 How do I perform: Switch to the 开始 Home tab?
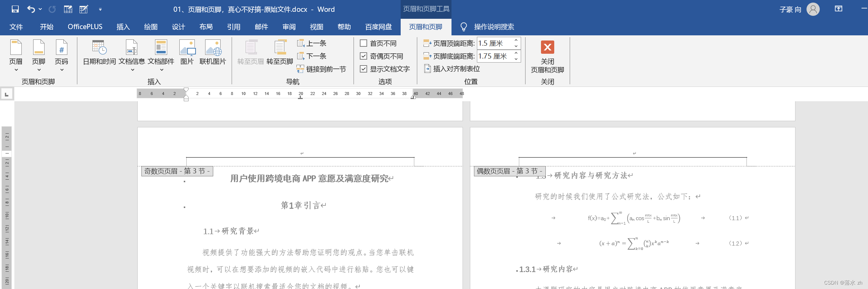click(x=47, y=27)
